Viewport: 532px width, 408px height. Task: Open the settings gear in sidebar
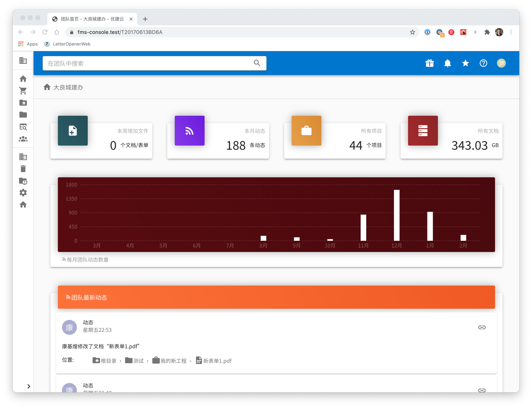click(23, 193)
